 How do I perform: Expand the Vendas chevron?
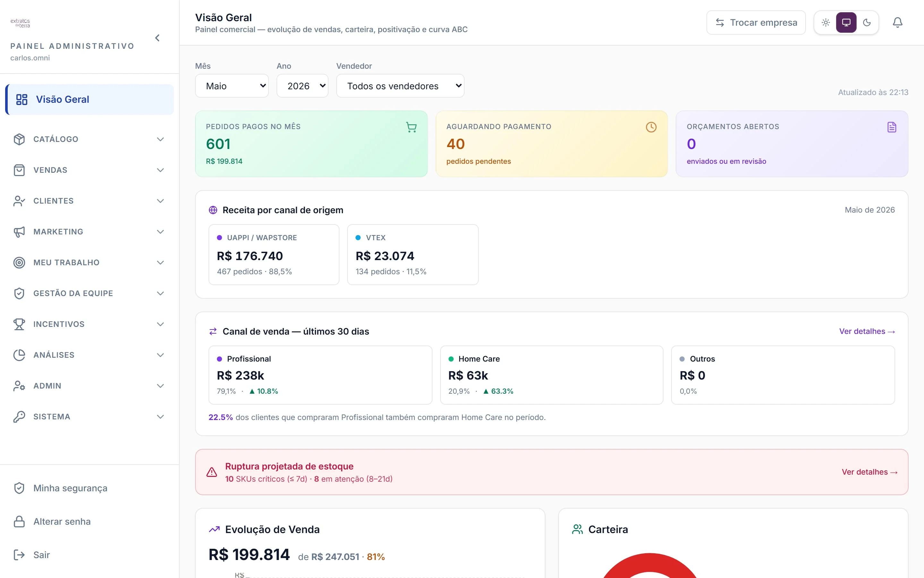coord(160,170)
